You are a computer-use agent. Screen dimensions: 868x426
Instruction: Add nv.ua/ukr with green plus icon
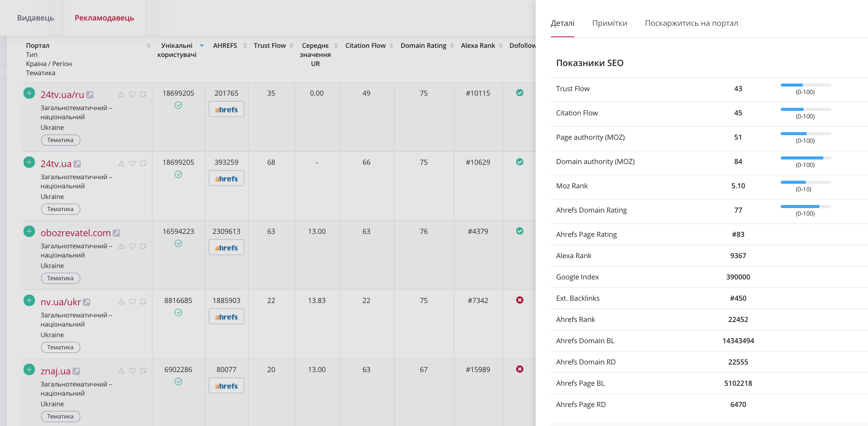click(29, 300)
